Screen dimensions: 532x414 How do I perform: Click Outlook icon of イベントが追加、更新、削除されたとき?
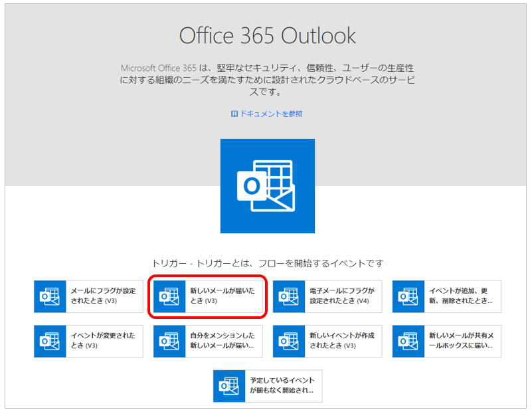pos(408,296)
